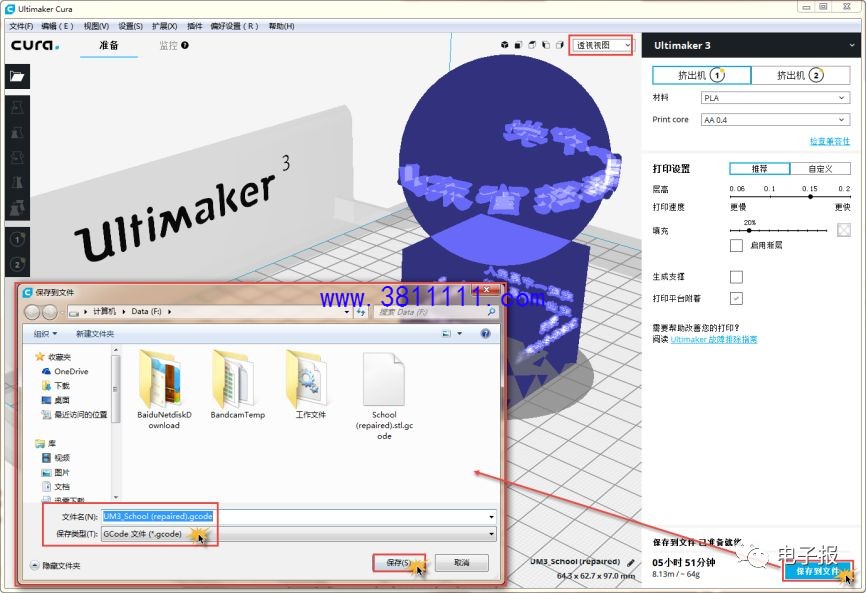Click the Open File folder icon
The width and height of the screenshot is (866, 593).
[x=17, y=76]
